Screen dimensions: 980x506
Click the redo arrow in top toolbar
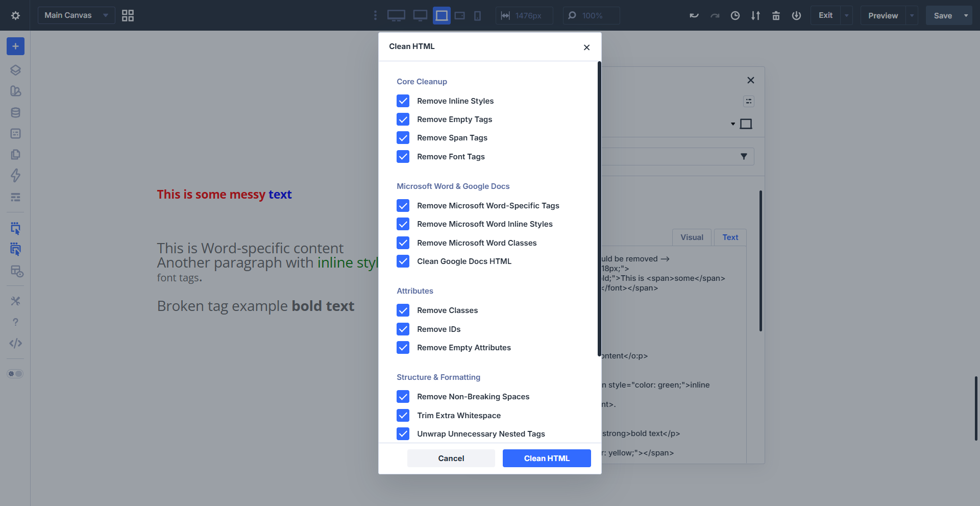click(x=715, y=15)
